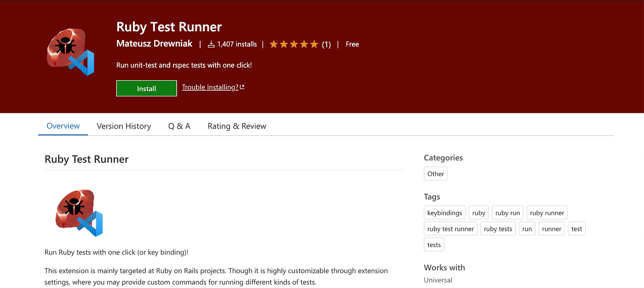
Task: Click the ruby tag
Action: pos(479,213)
